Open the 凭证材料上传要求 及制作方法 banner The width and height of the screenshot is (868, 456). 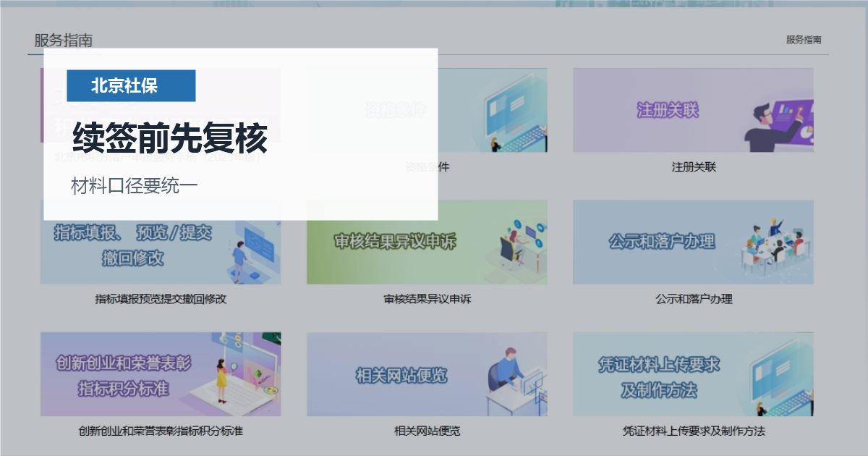693,374
